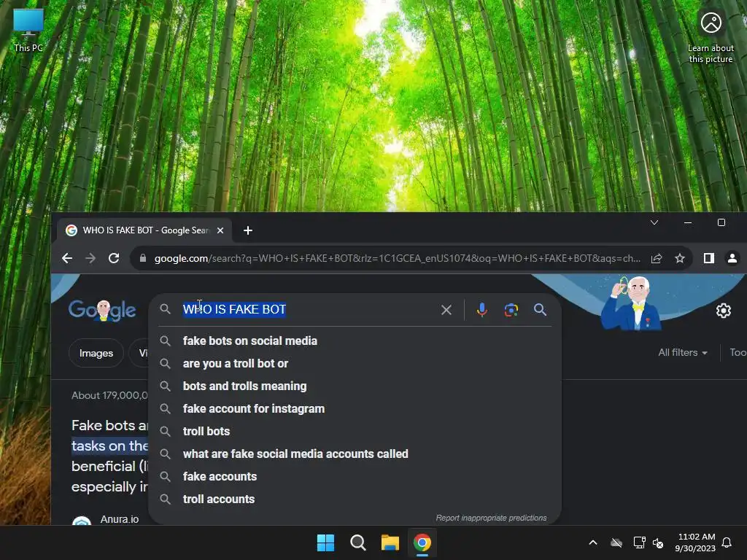This screenshot has height=560, width=747.
Task: Click the Google doodle logo
Action: coord(102,311)
